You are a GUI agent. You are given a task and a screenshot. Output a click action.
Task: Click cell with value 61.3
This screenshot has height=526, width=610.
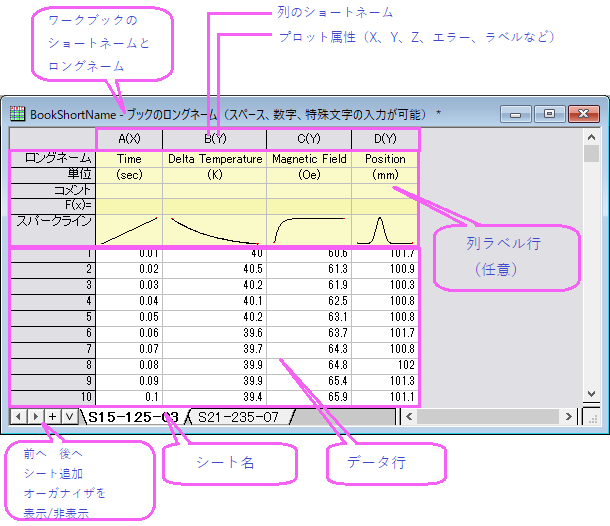[x=309, y=269]
